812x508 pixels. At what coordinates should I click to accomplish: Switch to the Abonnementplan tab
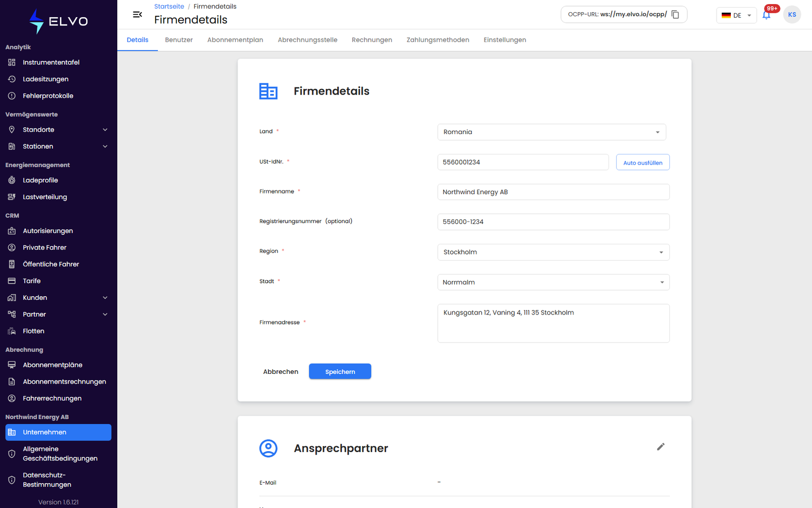tap(235, 40)
